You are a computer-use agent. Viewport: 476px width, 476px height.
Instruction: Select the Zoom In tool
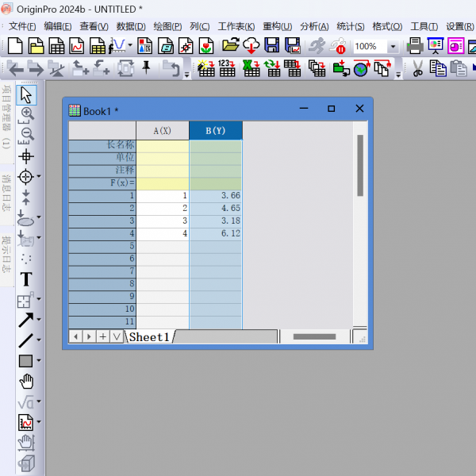(26, 115)
